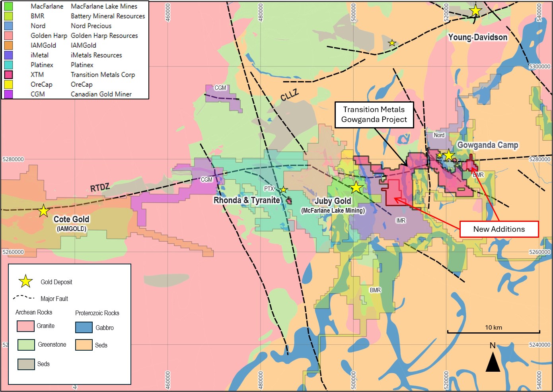This screenshot has height=392, width=553.
Task: Click the RTDZ fault label
Action: click(100, 187)
